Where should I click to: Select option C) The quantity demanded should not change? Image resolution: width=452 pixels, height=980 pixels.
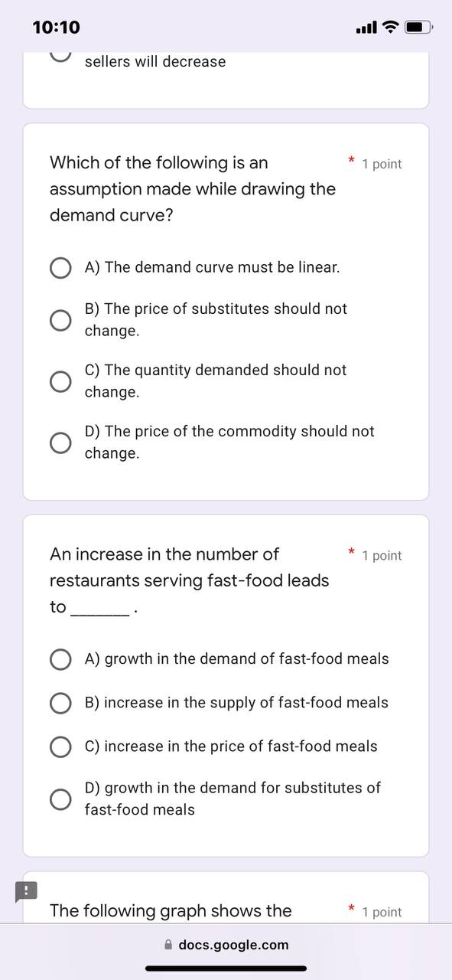(60, 381)
